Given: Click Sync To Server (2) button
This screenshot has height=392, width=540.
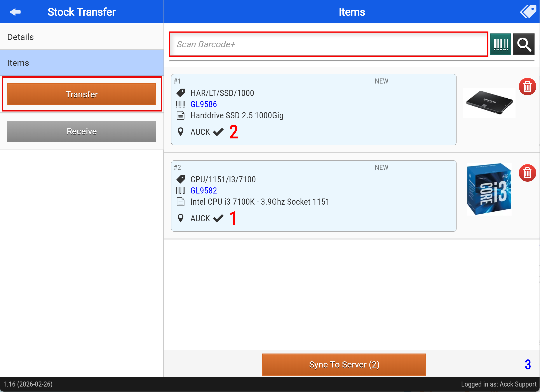Looking at the screenshot, I should point(344,364).
